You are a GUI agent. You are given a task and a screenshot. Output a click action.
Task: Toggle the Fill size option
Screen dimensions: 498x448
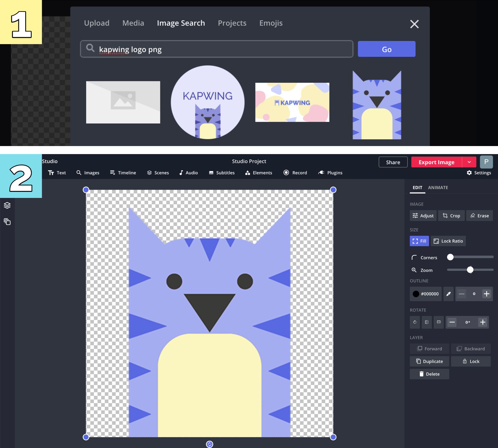(x=419, y=241)
